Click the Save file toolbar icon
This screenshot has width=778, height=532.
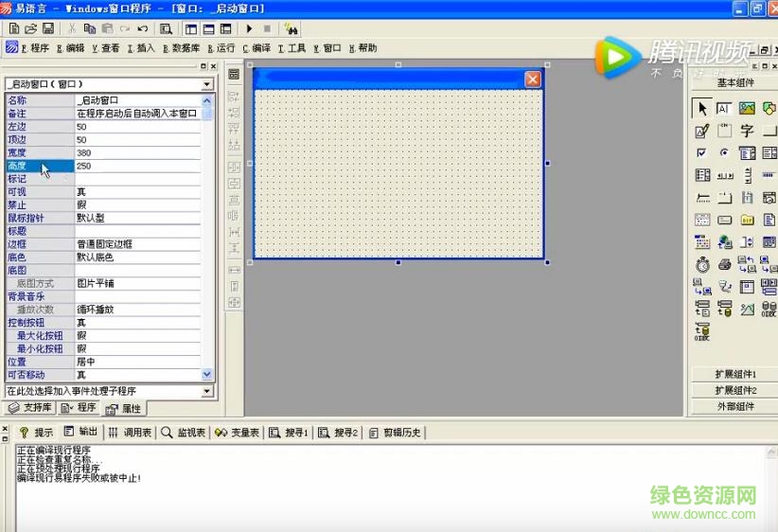pos(45,28)
